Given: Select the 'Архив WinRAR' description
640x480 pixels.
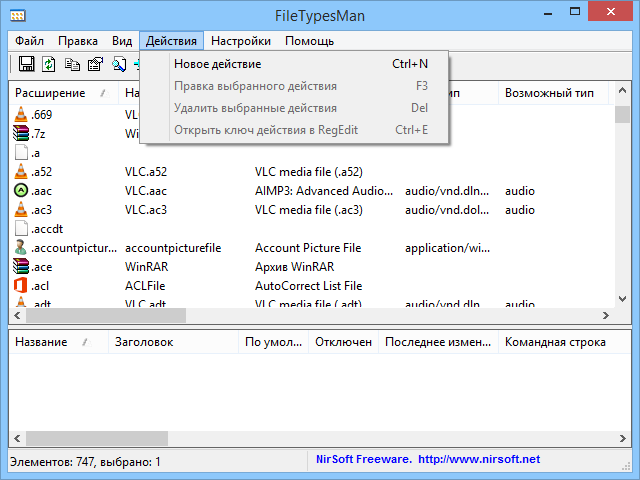Looking at the screenshot, I should click(295, 267).
